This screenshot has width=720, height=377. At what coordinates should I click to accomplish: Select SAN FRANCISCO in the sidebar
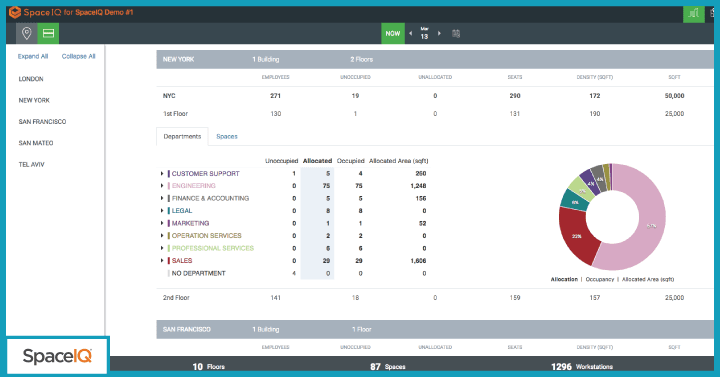[42, 122]
